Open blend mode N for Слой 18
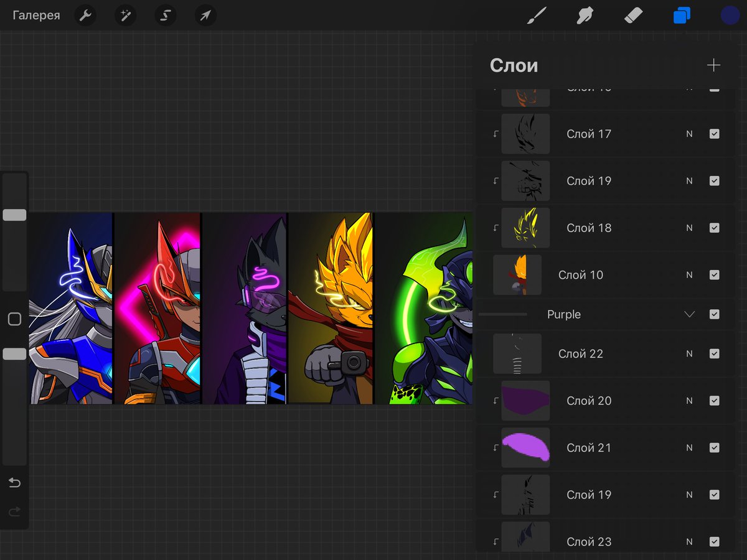 coord(689,228)
